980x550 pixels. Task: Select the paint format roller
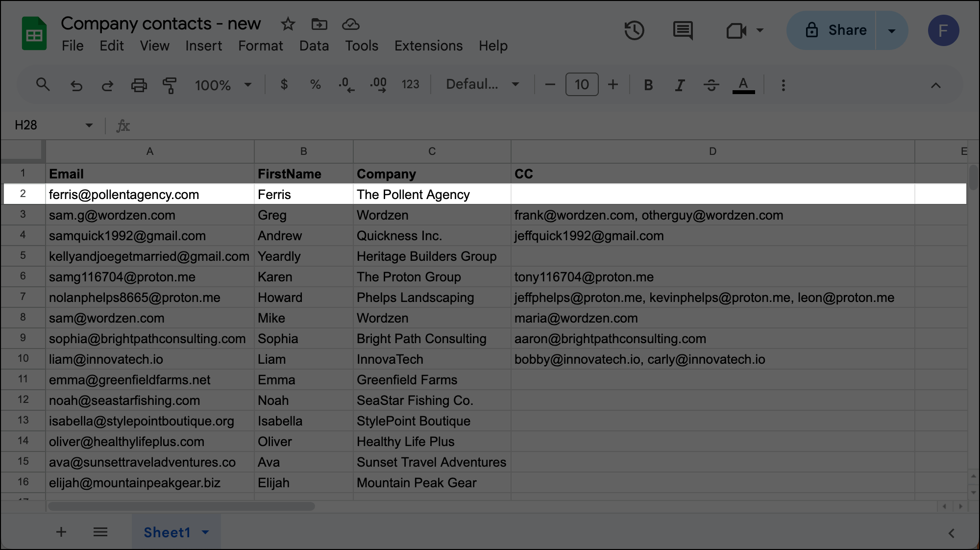tap(170, 85)
